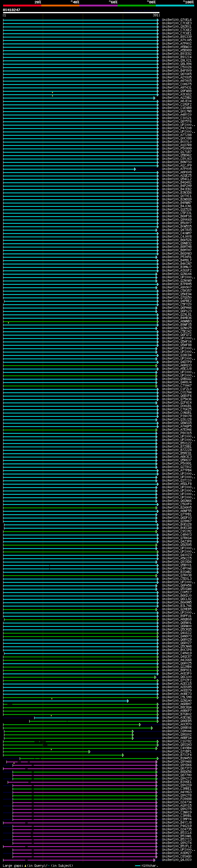Select hit label UniRef100_Q4T8U5

(x=177, y=230)
